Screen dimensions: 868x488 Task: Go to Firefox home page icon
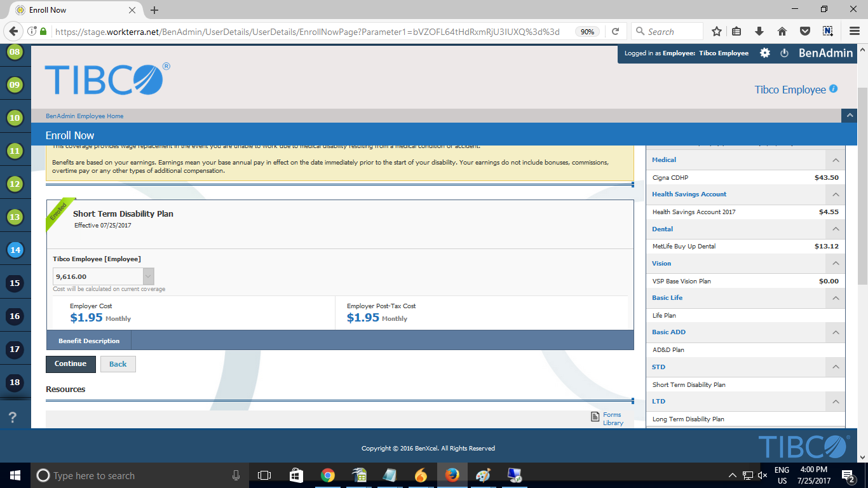coord(782,31)
